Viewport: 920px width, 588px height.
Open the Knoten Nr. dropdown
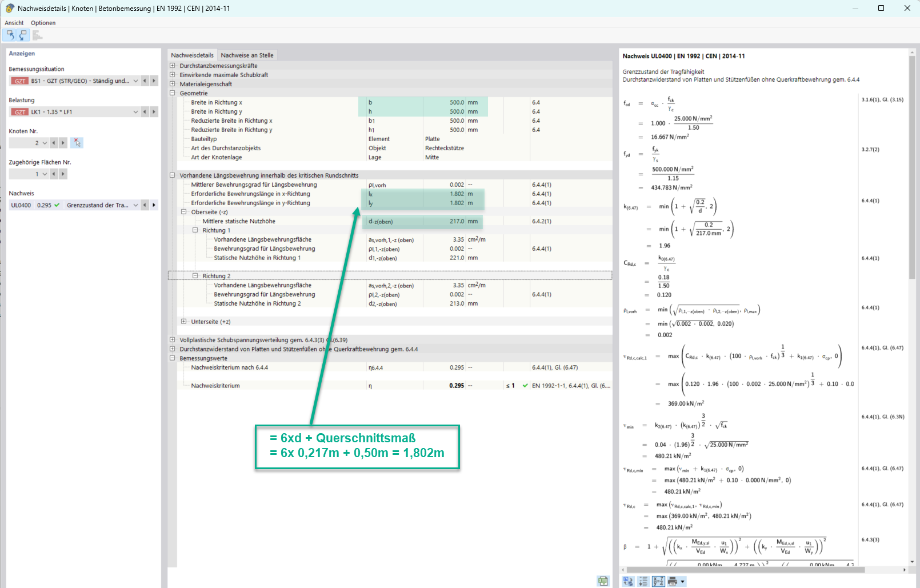click(45, 143)
